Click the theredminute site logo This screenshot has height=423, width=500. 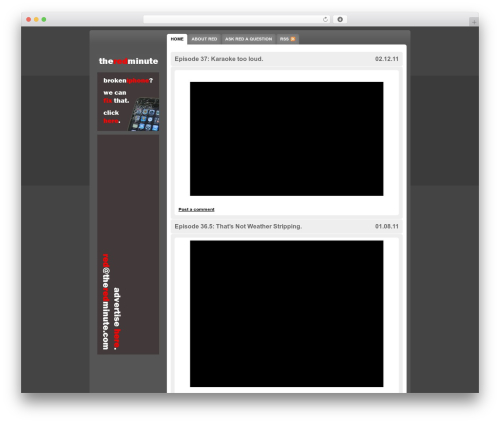point(128,61)
